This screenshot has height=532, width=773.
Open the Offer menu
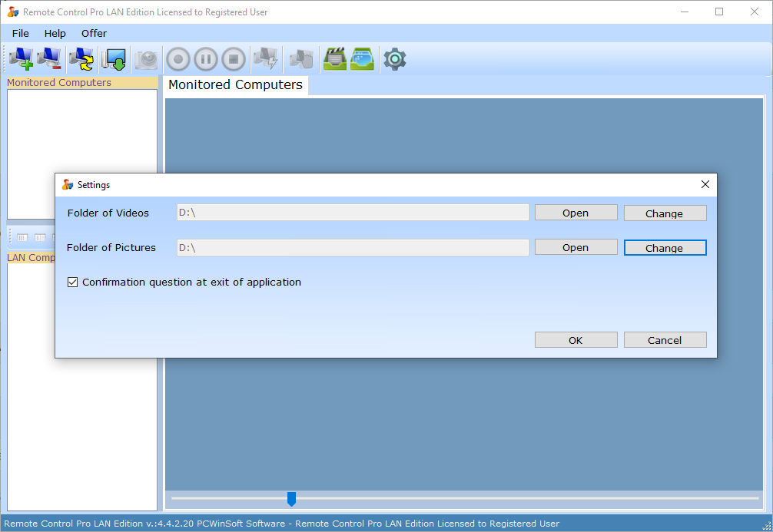[95, 33]
